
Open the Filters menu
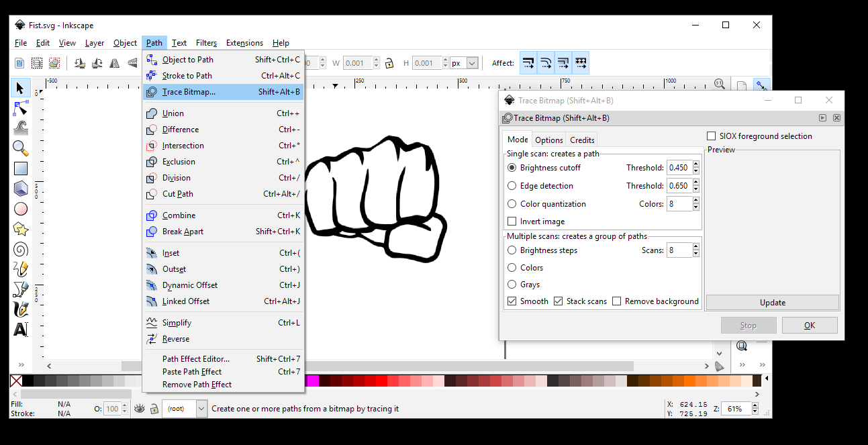(x=206, y=42)
